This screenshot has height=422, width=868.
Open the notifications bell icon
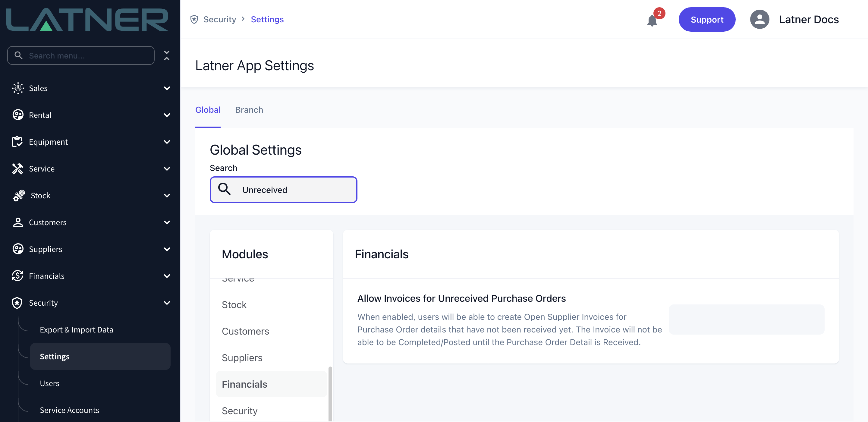tap(652, 20)
